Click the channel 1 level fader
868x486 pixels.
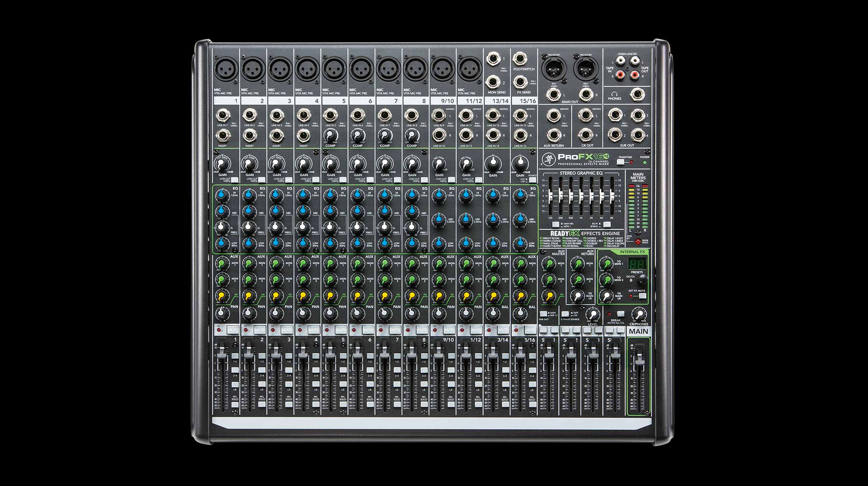(223, 352)
